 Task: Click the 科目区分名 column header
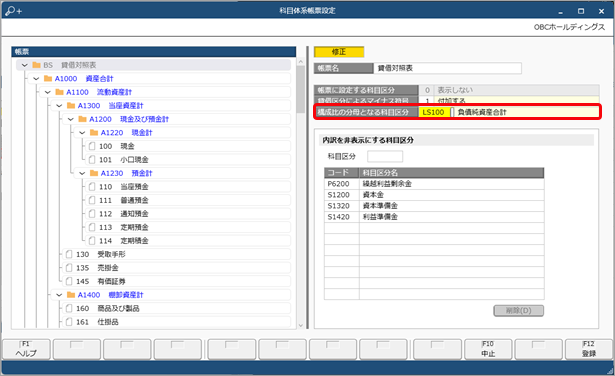(x=451, y=173)
